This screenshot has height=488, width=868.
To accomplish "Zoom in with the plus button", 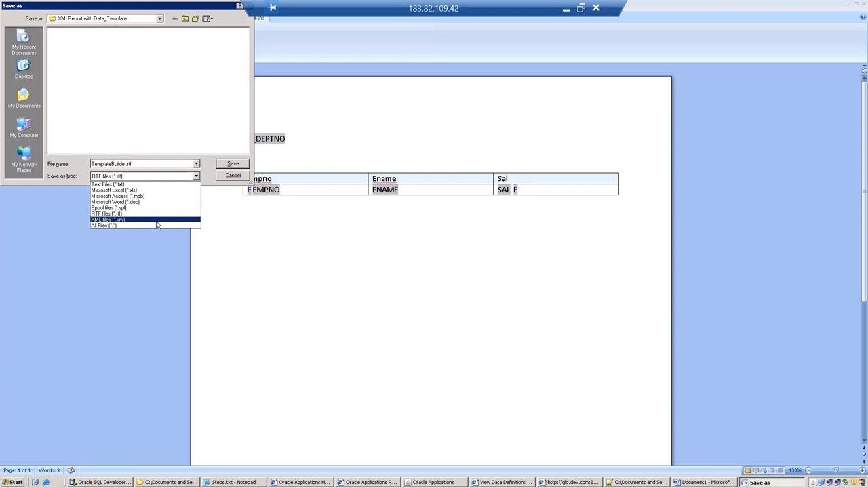I will 862,470.
